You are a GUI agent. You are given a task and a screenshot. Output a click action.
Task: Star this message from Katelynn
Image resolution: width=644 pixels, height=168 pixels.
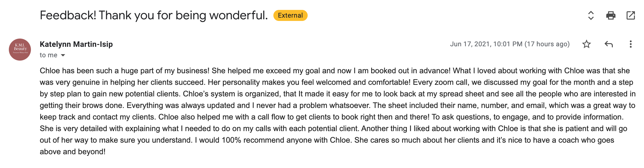587,44
